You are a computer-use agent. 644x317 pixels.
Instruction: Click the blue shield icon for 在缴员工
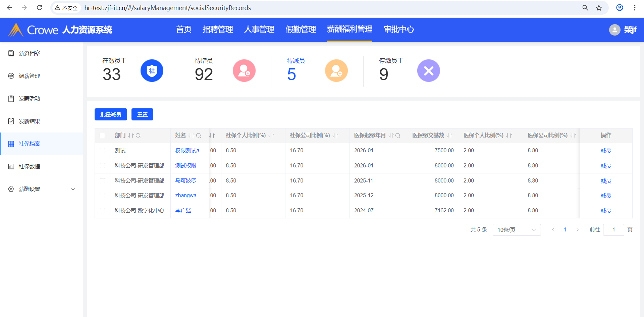click(152, 71)
